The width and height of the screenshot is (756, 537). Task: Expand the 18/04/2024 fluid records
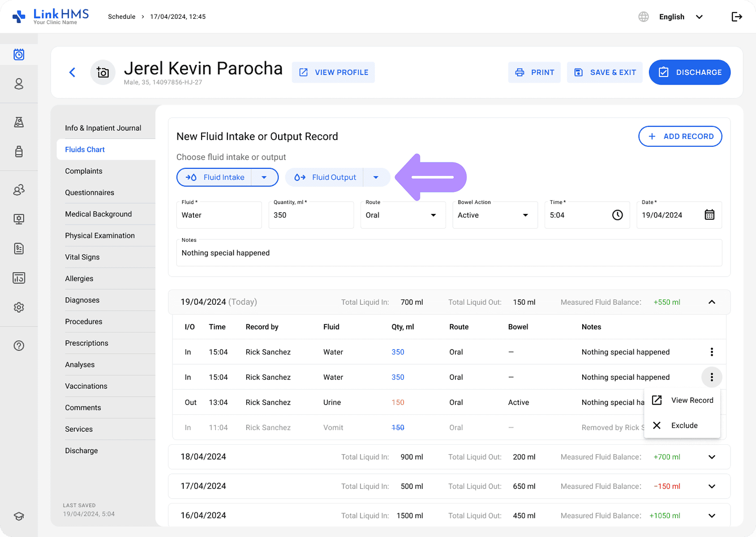coord(712,457)
